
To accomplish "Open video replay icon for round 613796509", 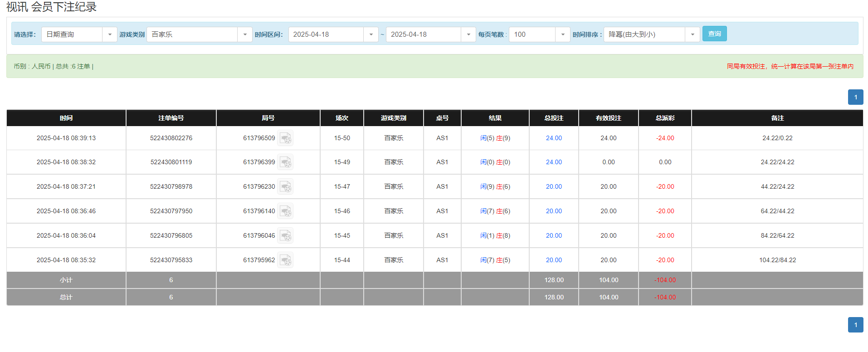I will [x=285, y=138].
